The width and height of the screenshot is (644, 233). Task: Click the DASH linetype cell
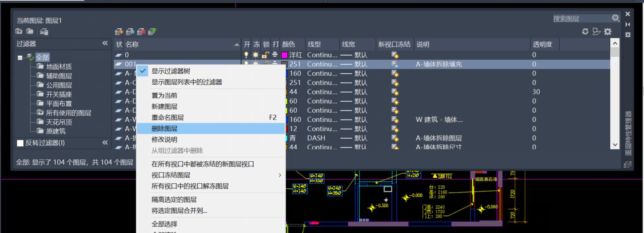coord(316,138)
